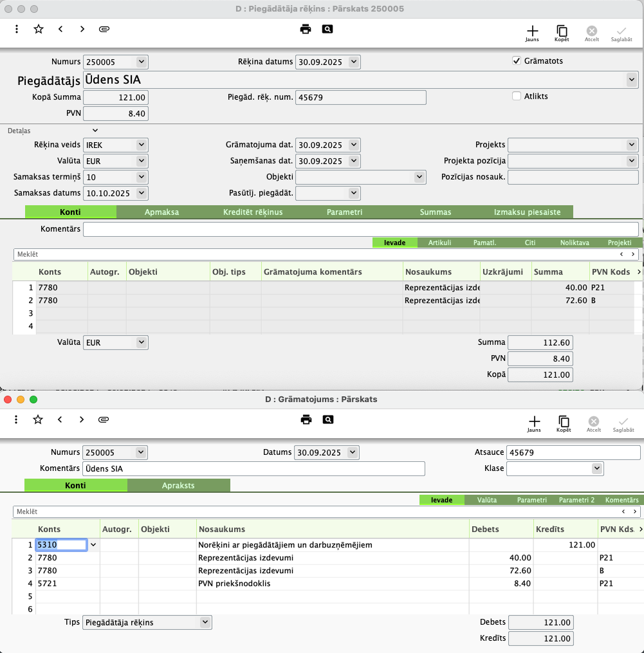Viewport: 644px width, 653px height.
Task: Click the Komentārs input field in the invoice
Action: point(360,229)
